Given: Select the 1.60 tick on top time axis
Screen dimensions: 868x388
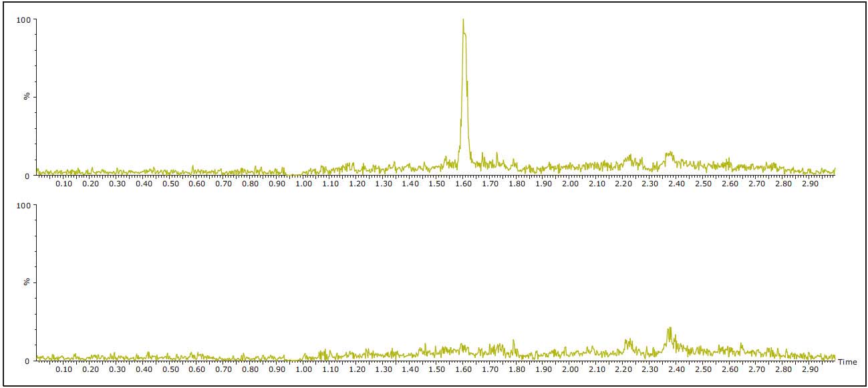Looking at the screenshot, I should pyautogui.click(x=463, y=184).
